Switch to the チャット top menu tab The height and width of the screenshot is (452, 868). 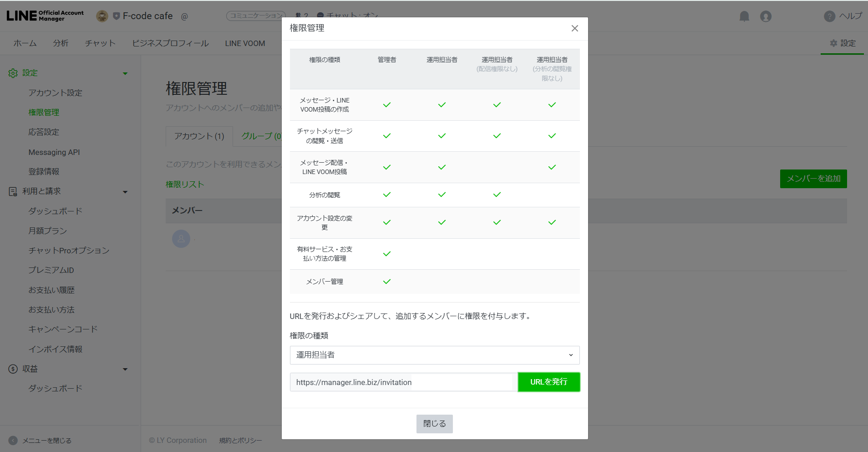click(x=100, y=43)
